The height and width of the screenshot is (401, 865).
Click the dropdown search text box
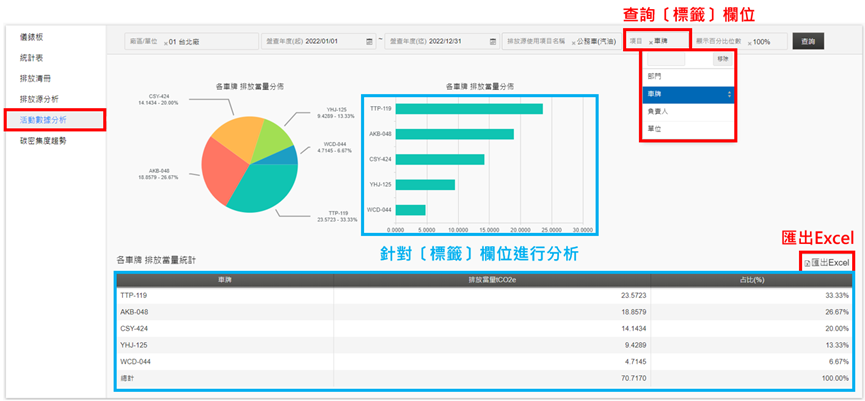665,60
